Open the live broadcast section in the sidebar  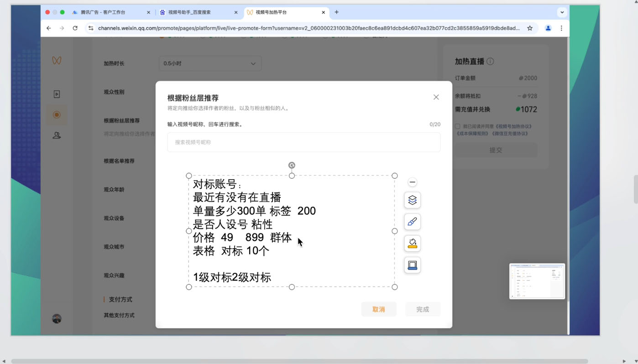57,114
